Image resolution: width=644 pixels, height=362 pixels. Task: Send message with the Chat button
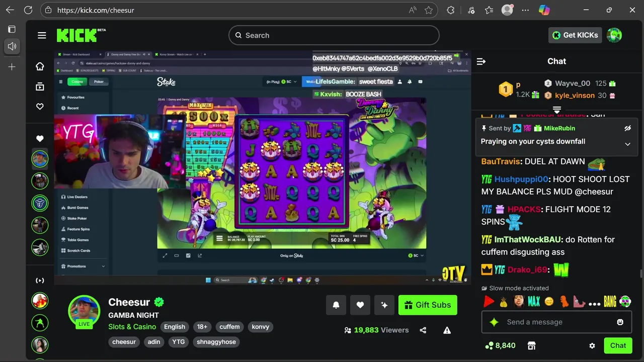pos(618,345)
